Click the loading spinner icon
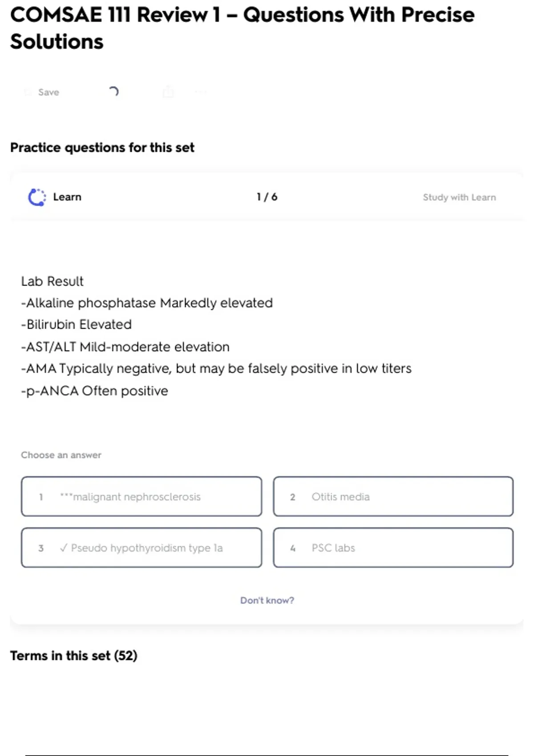Screen dimensions: 534x756 [x=113, y=92]
